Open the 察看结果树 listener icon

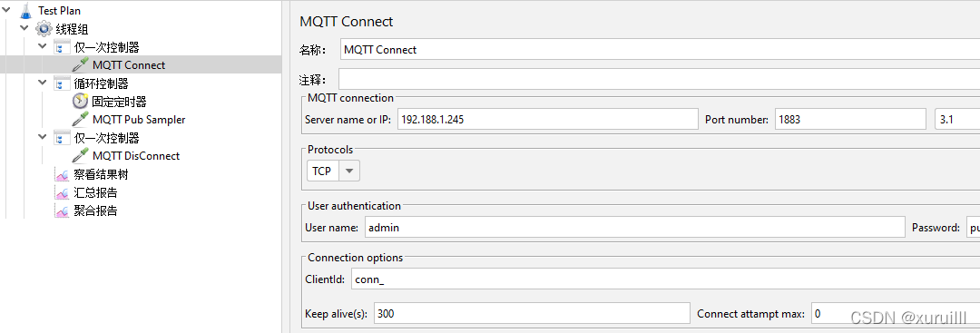[x=62, y=174]
